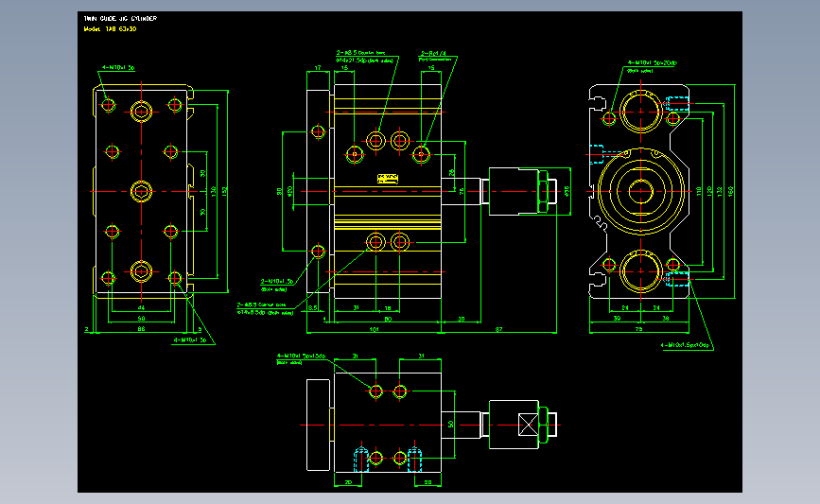Click the 'TWIN GUIDE JIG CYLINDER' title text
Screen dimensions: 820x504
120,18
